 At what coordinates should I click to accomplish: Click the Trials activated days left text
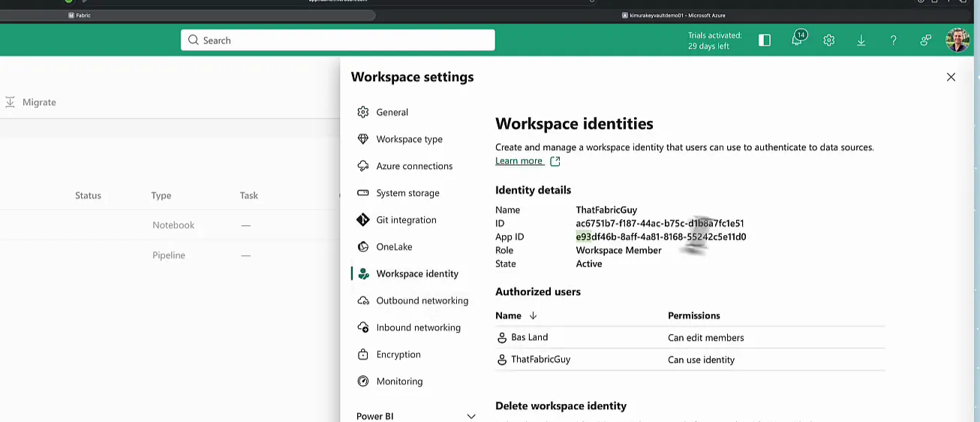pyautogui.click(x=714, y=41)
